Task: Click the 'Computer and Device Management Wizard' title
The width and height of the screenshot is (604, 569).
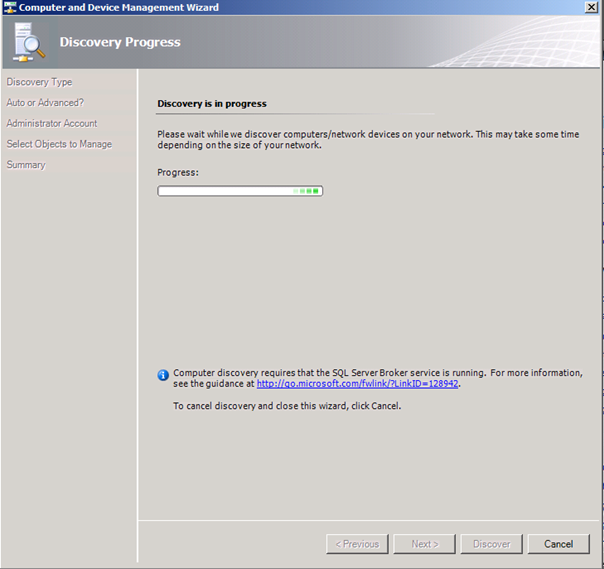Action: [x=119, y=7]
